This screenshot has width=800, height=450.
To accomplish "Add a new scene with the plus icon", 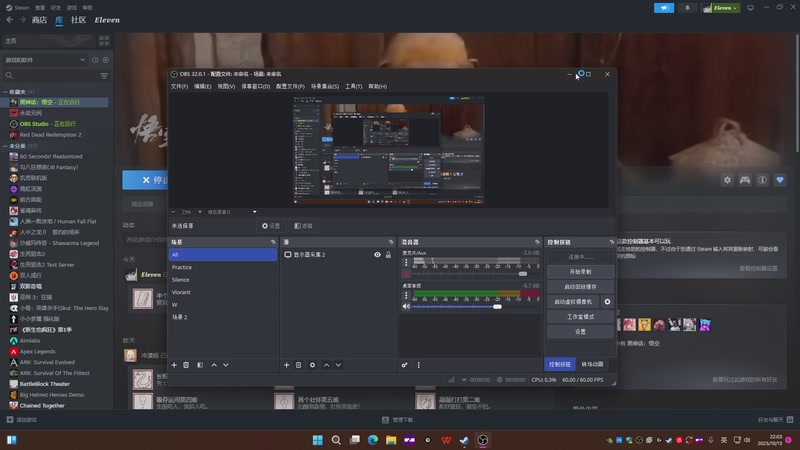I will 174,365.
